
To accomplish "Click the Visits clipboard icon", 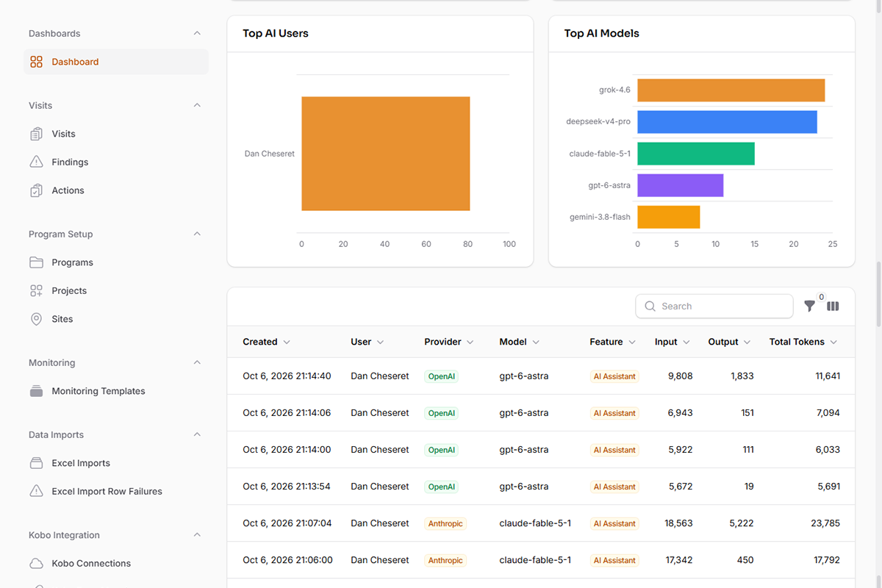I will (x=36, y=134).
